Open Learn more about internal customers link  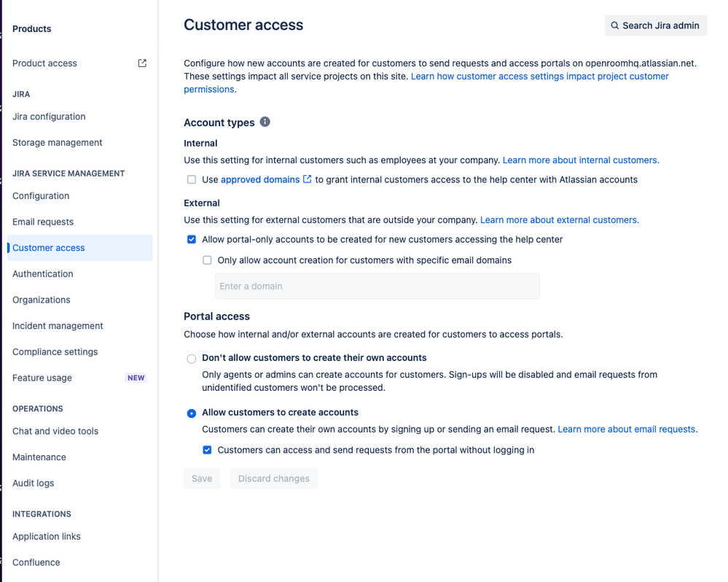point(581,160)
